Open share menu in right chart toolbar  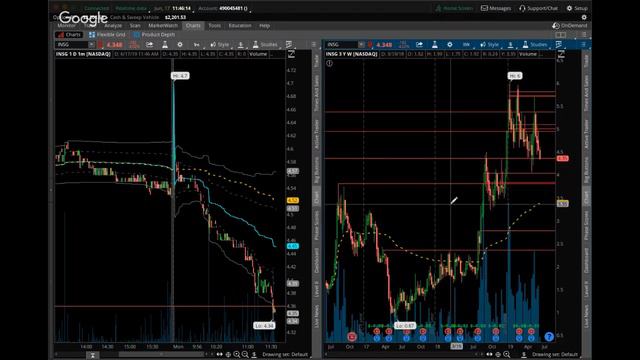(419, 44)
